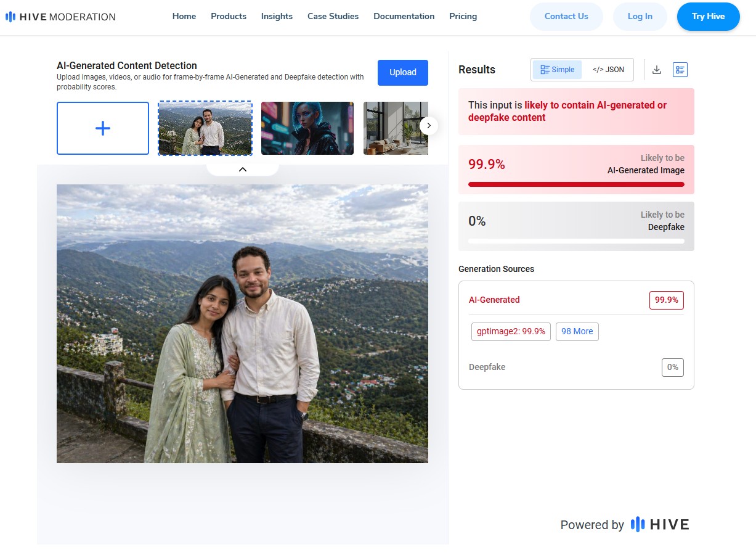756x555 pixels.
Task: Switch results to Simple view
Action: [x=557, y=70]
